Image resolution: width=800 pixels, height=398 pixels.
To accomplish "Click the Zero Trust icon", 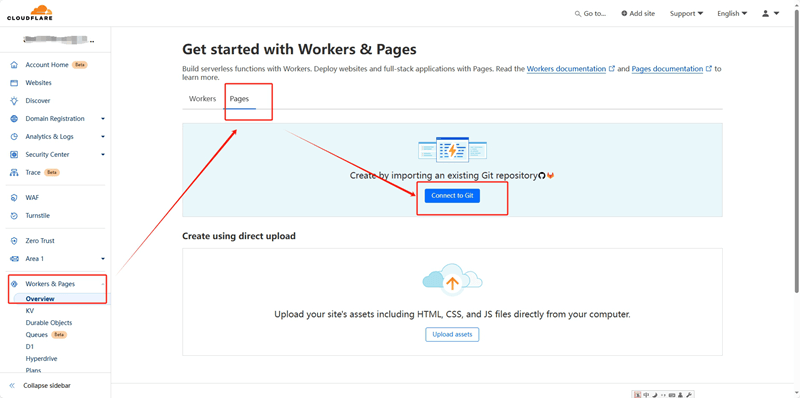I will (x=14, y=241).
